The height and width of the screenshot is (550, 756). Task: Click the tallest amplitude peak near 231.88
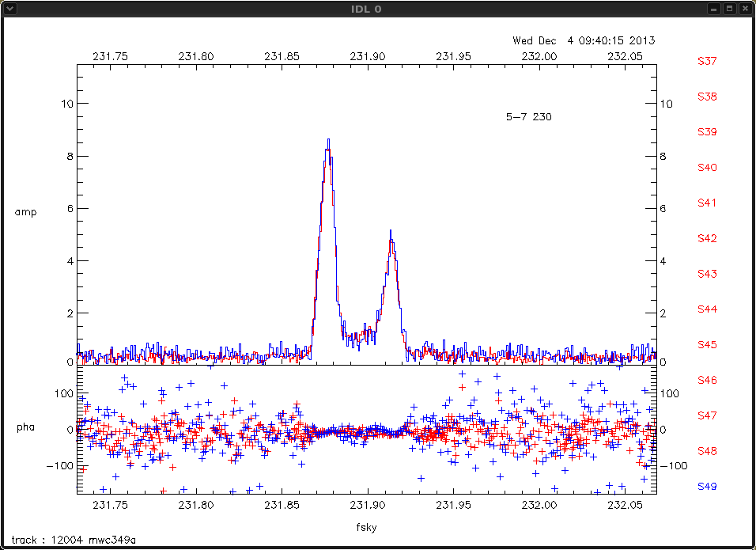point(328,142)
